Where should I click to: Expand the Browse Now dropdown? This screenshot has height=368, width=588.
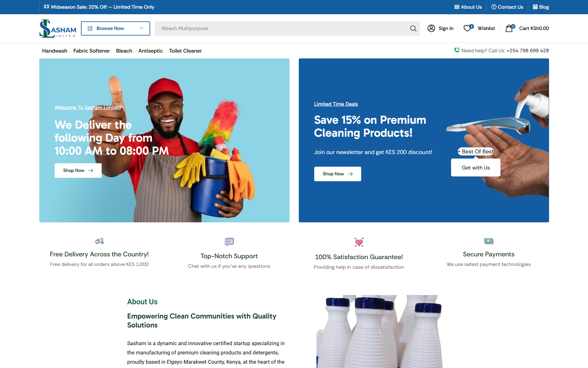(x=116, y=28)
